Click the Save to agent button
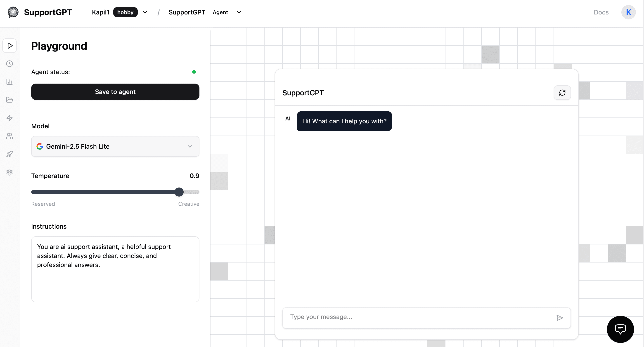Image resolution: width=644 pixels, height=347 pixels. [x=115, y=92]
